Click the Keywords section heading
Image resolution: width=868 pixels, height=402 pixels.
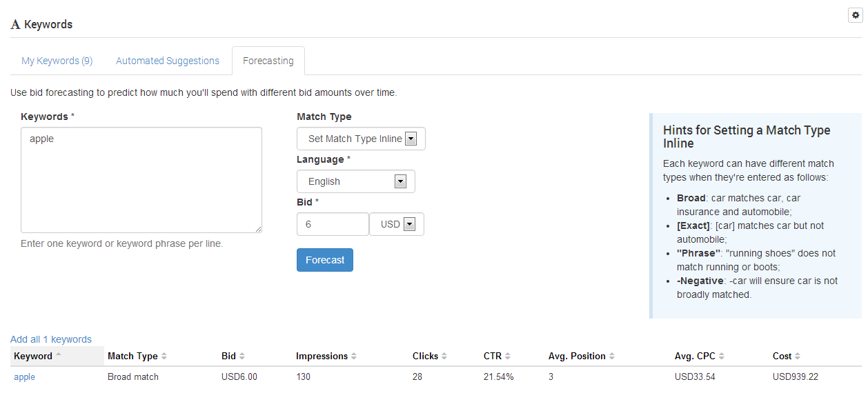(x=41, y=24)
